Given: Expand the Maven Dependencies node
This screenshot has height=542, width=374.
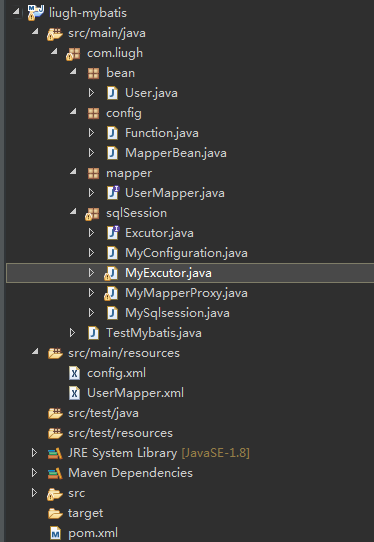Looking at the screenshot, I should [x=34, y=473].
